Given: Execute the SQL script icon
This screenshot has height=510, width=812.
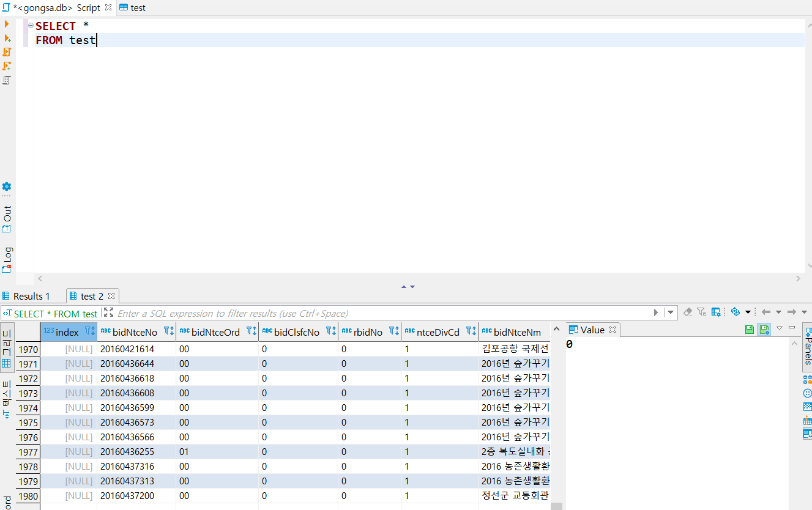Looking at the screenshot, I should (x=7, y=52).
